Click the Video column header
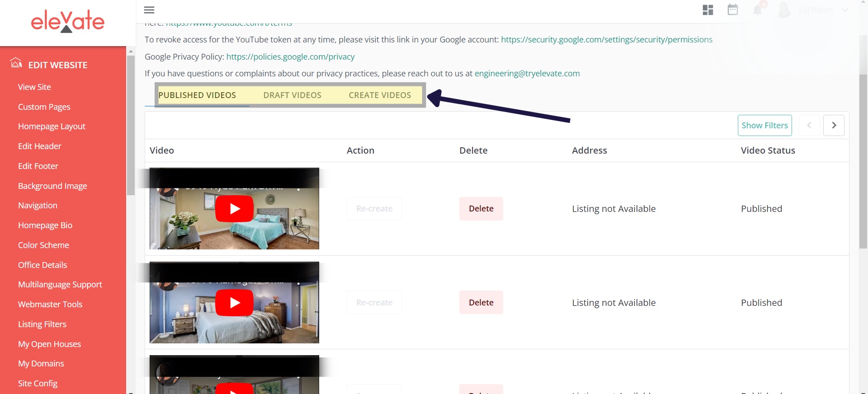 [x=162, y=150]
